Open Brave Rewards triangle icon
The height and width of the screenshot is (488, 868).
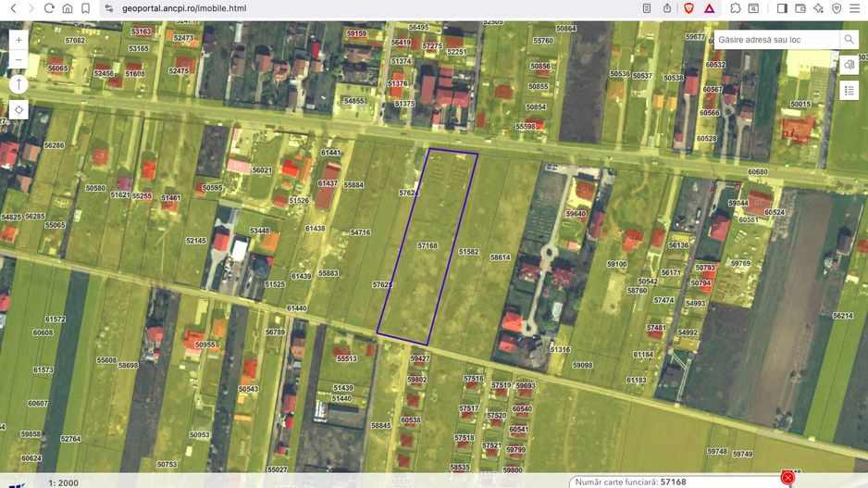[709, 8]
